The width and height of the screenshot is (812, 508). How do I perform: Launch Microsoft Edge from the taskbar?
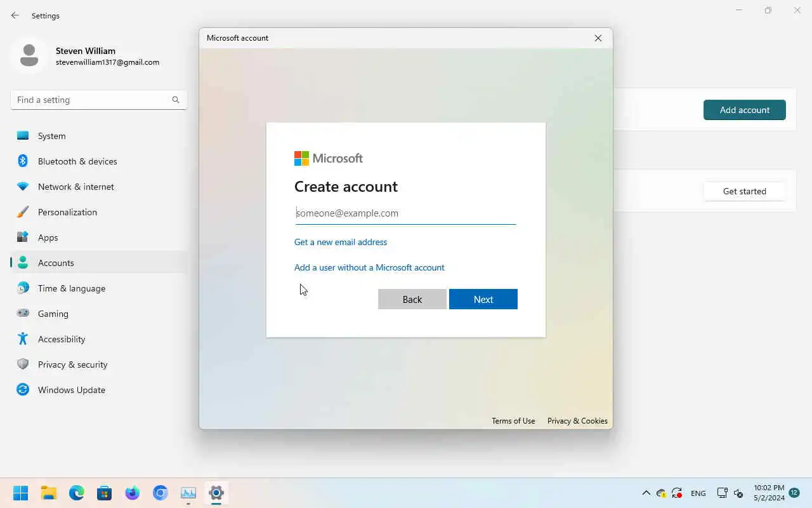77,493
